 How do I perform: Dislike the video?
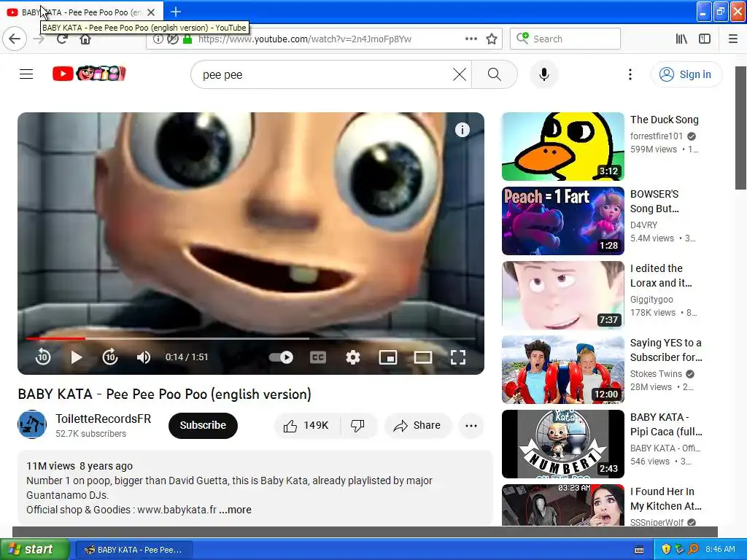358,425
